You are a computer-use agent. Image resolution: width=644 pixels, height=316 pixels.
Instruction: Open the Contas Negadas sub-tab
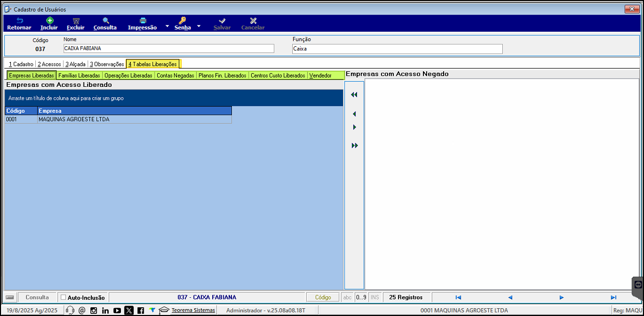click(175, 75)
